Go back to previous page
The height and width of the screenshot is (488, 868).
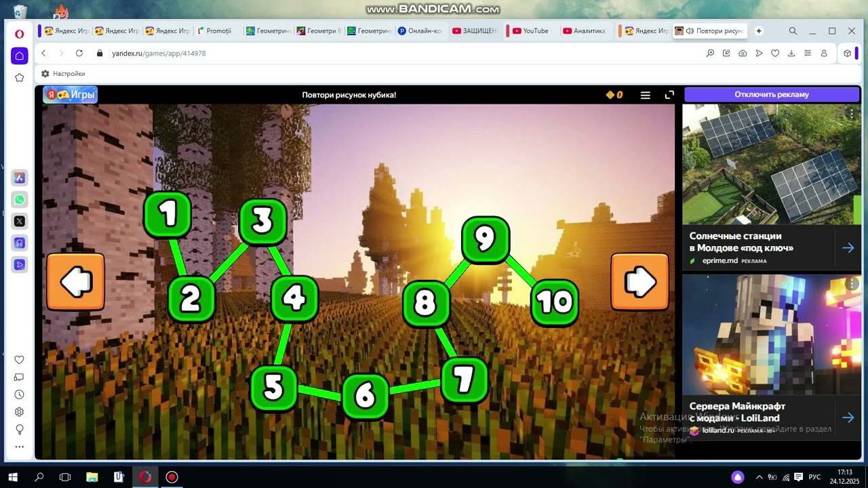(x=43, y=53)
